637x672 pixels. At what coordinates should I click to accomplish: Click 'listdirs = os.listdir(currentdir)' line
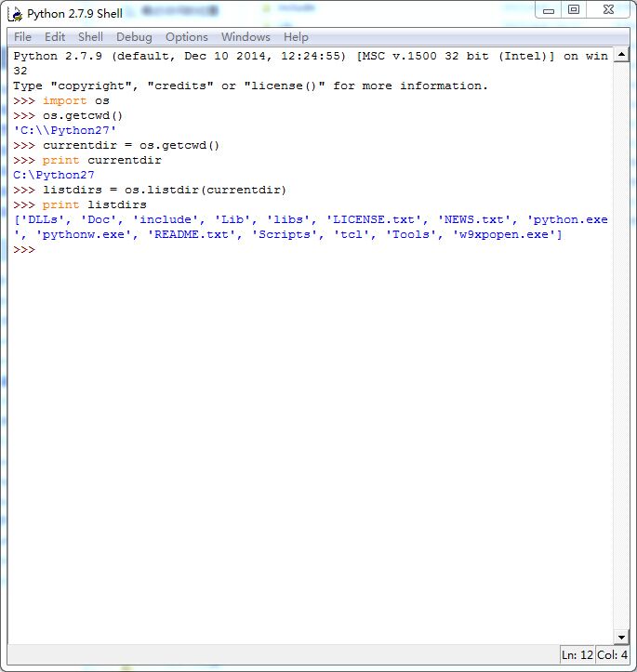tap(150, 190)
